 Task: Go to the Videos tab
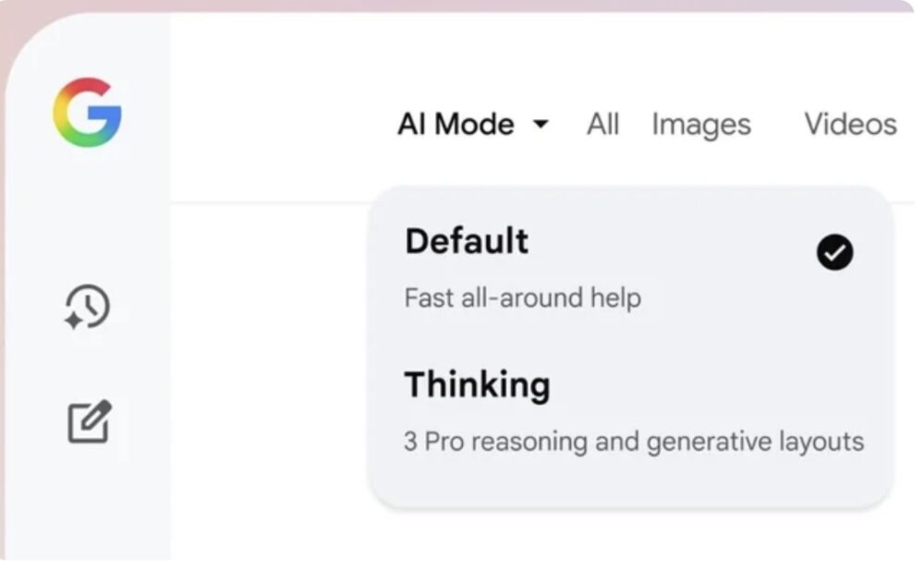[850, 124]
